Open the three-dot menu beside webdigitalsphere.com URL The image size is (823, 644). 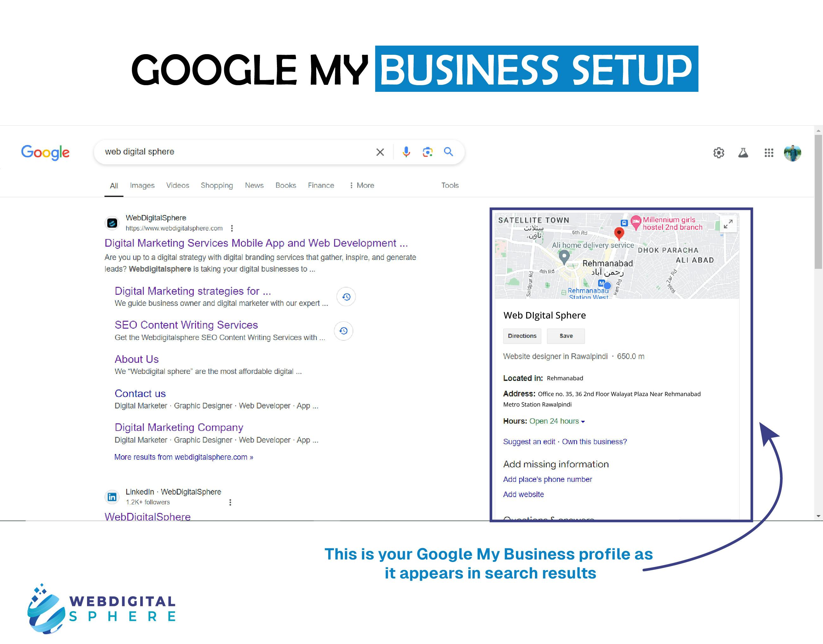pyautogui.click(x=232, y=228)
